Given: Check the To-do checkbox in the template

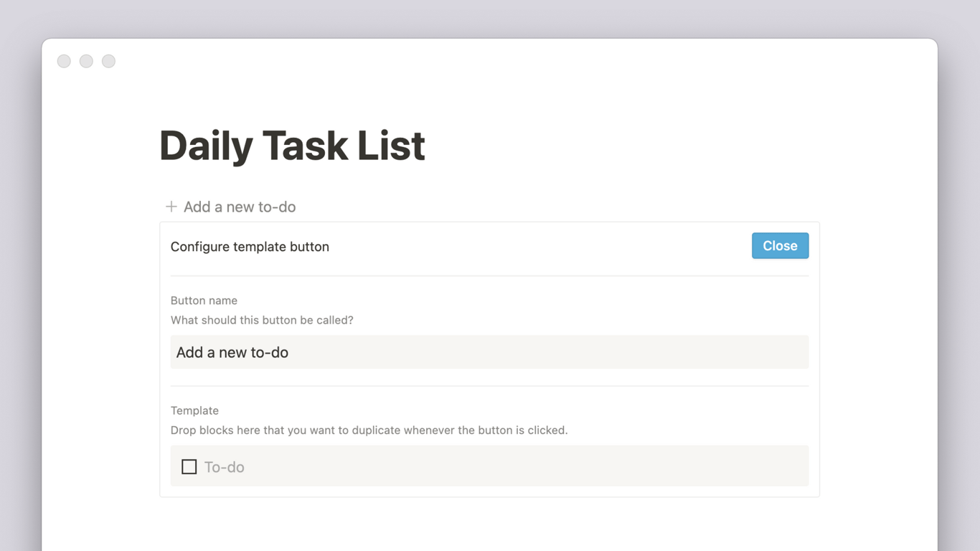Looking at the screenshot, I should click(189, 467).
